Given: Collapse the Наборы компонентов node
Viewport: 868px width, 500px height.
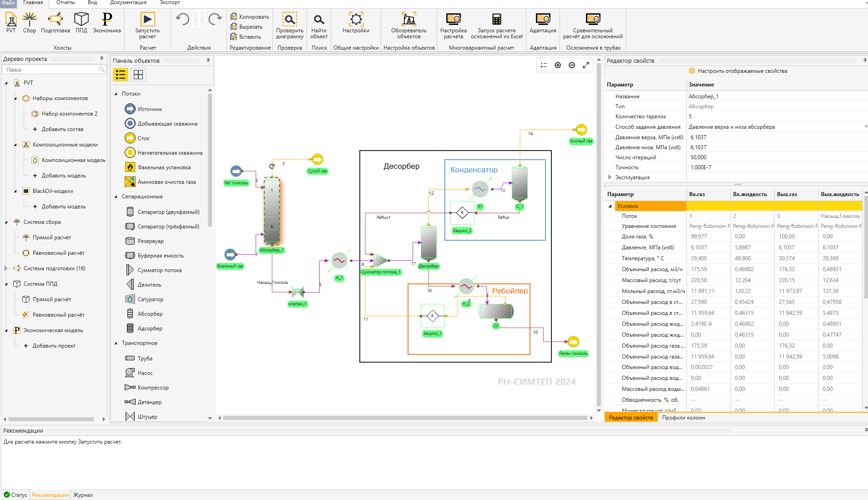Looking at the screenshot, I should (15, 98).
